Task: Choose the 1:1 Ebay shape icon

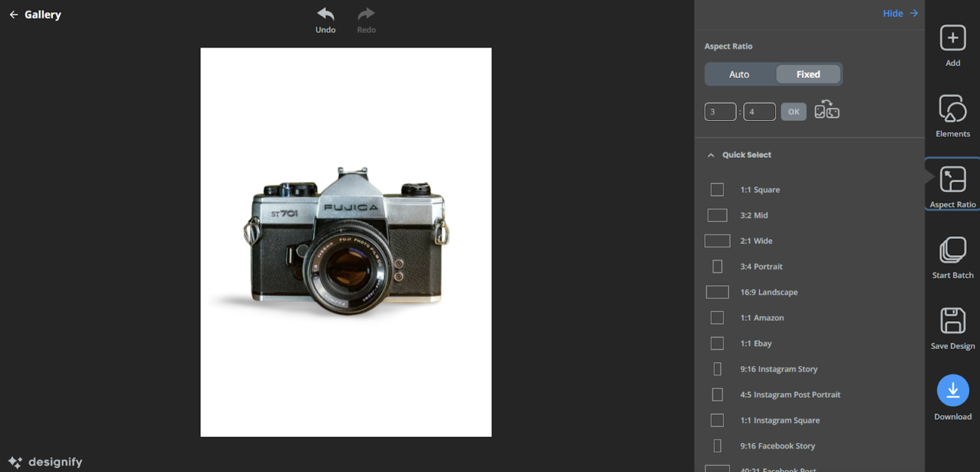Action: pyautogui.click(x=717, y=343)
